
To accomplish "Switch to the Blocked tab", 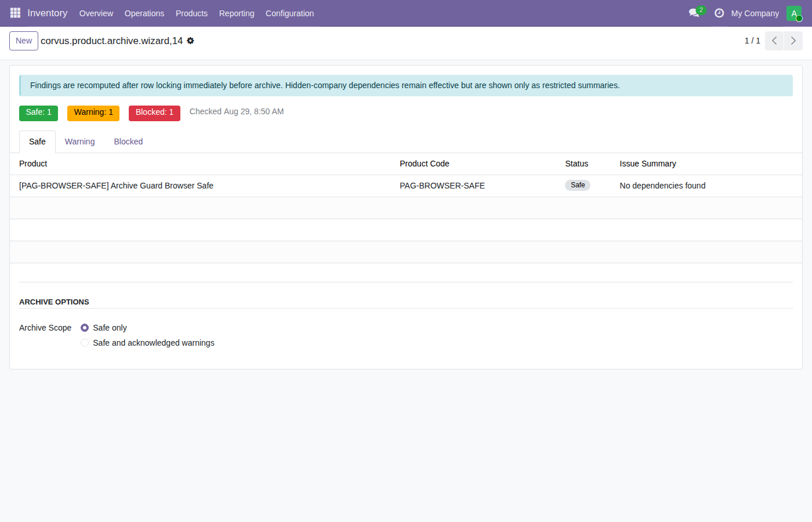I will (x=128, y=142).
